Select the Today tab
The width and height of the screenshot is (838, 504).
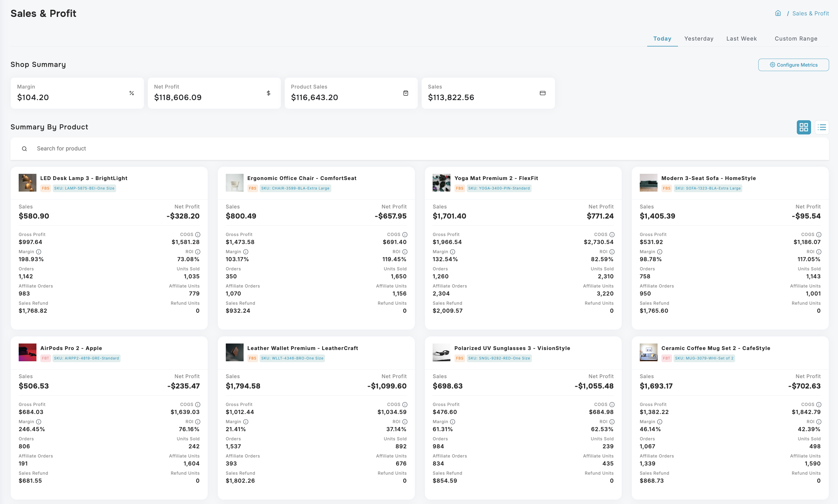click(x=662, y=39)
